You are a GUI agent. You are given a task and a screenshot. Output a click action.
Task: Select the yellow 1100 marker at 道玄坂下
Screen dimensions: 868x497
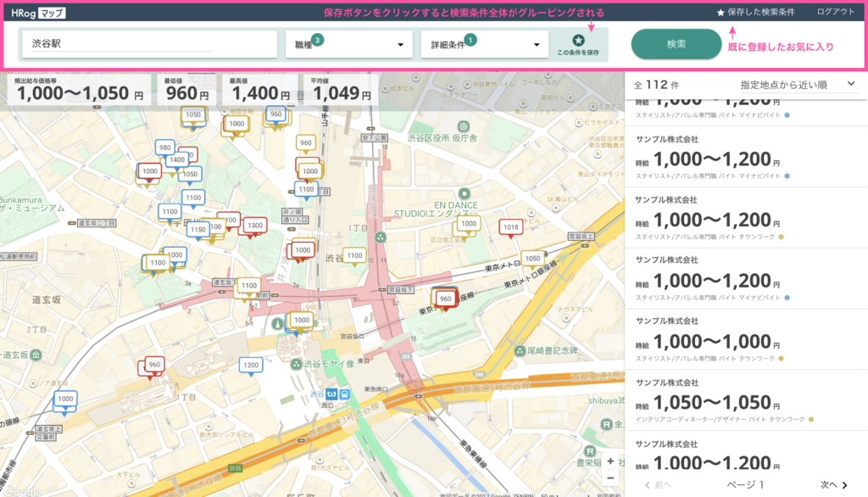pyautogui.click(x=249, y=286)
